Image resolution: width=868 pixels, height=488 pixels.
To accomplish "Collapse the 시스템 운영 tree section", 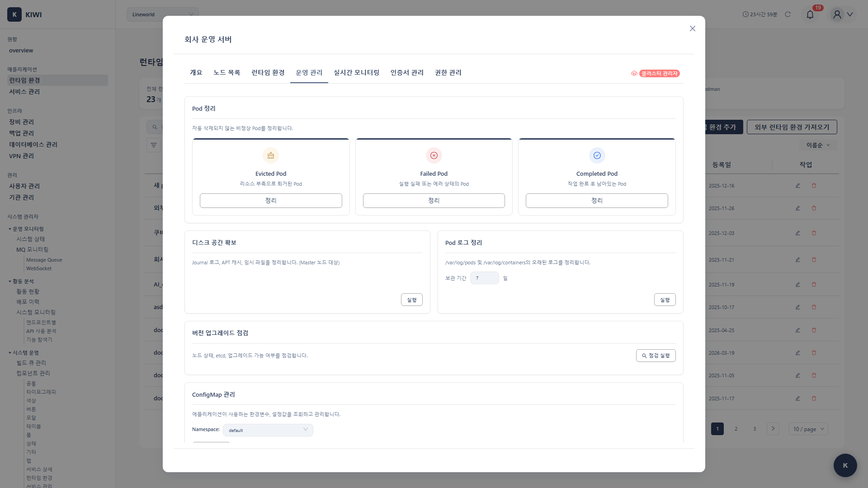I will pos(10,353).
